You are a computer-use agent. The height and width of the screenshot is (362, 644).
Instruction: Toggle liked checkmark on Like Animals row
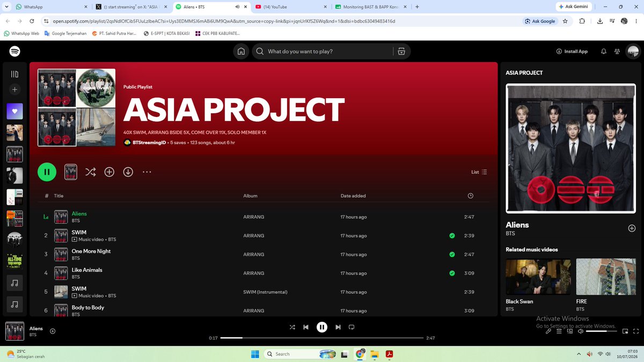coord(452,273)
